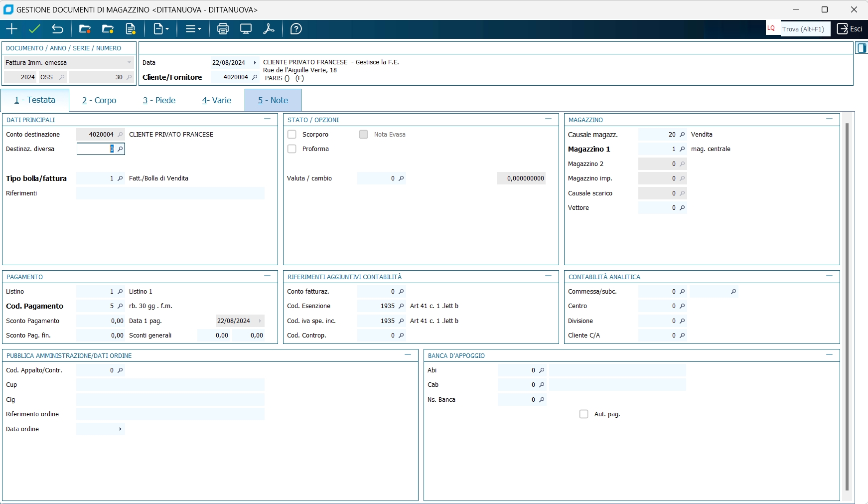
Task: Open help with the question mark icon
Action: click(x=296, y=29)
